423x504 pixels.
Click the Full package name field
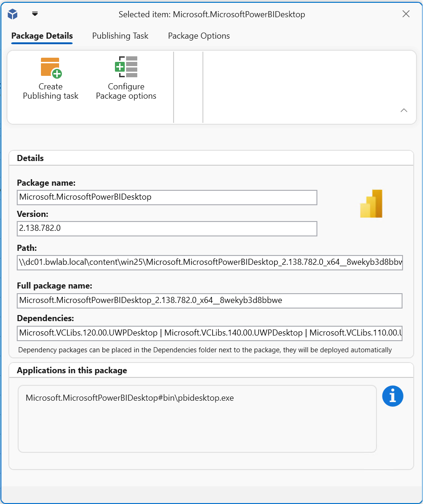(x=209, y=301)
